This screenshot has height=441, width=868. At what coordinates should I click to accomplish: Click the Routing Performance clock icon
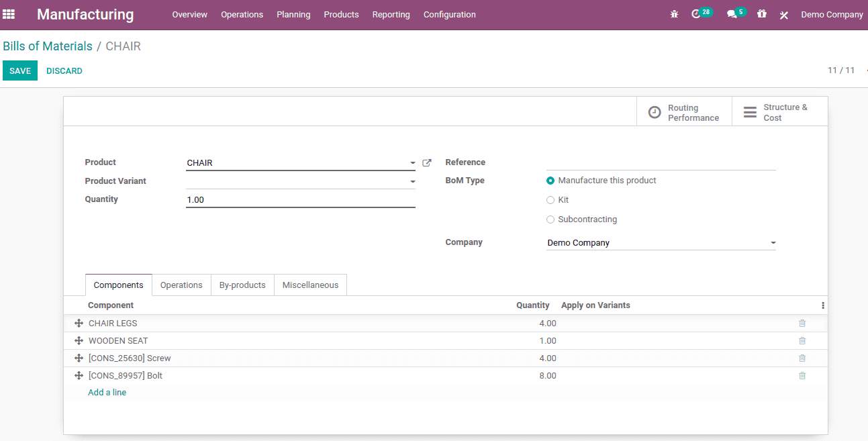coord(655,112)
